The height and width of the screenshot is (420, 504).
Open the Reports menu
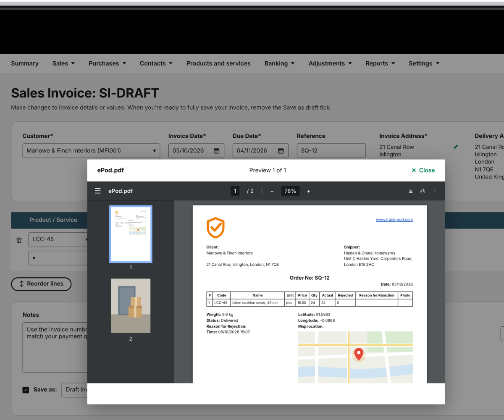(x=380, y=63)
